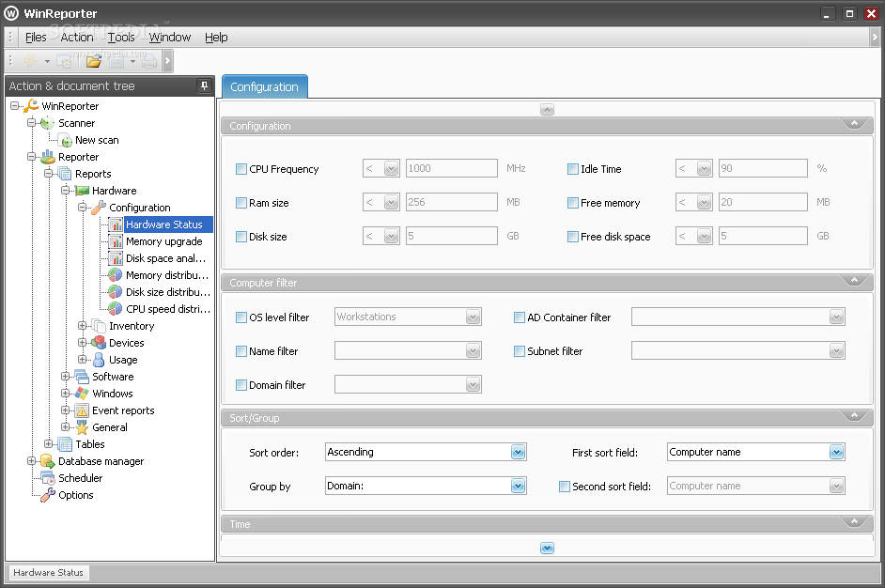Screen dimensions: 885x588
Task: Open the Idle Time operator dropdown
Action: tap(704, 168)
